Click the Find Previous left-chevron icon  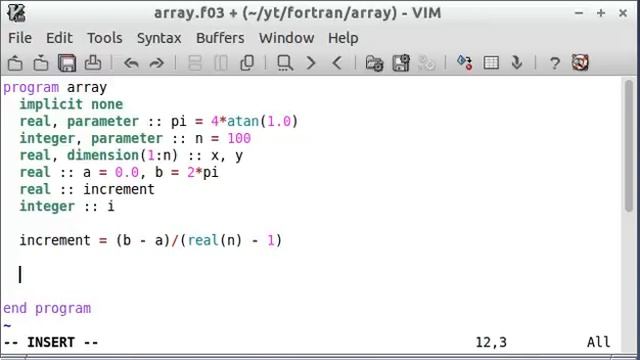pos(337,63)
